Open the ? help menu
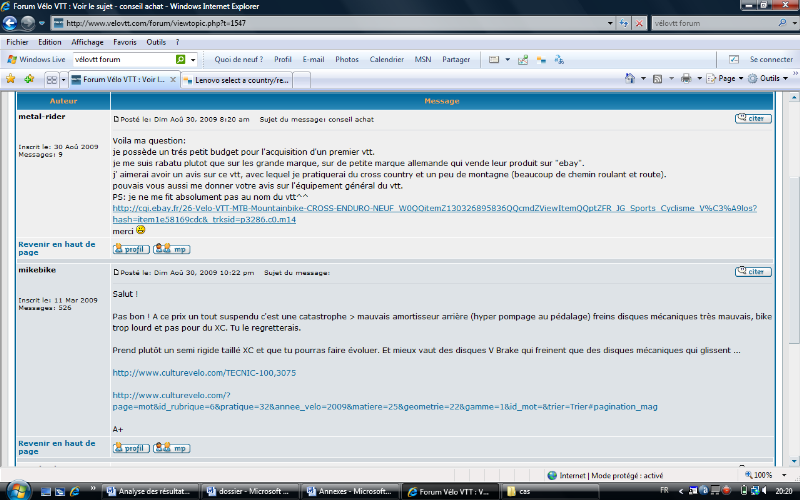The image size is (800, 500). [x=178, y=42]
